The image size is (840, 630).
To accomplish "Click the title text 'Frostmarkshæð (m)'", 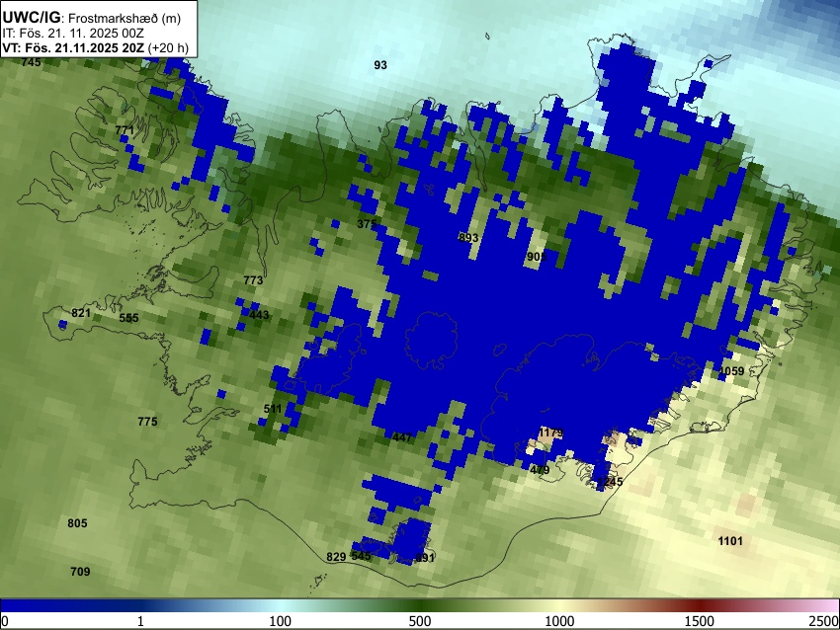I will 125,18.
